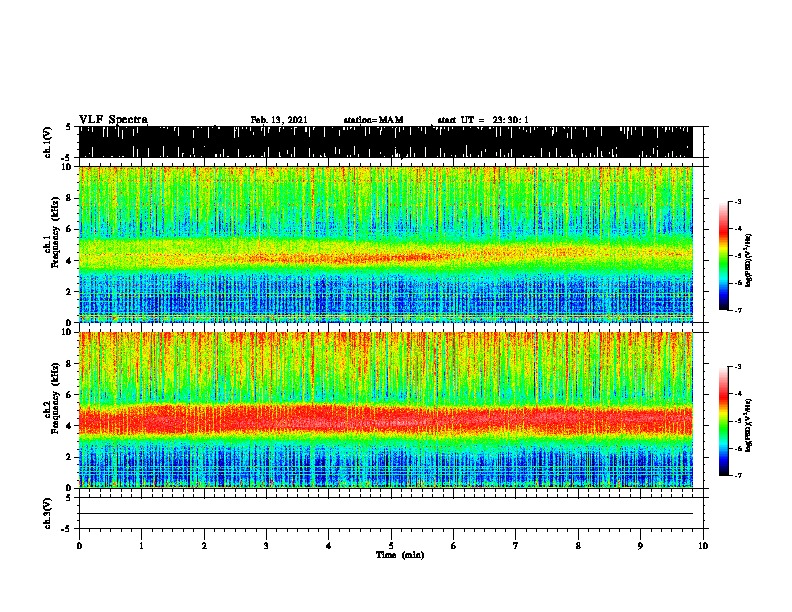This screenshot has width=792, height=612.
Task: Click the "Time (min)" axis label
Action: (x=400, y=555)
